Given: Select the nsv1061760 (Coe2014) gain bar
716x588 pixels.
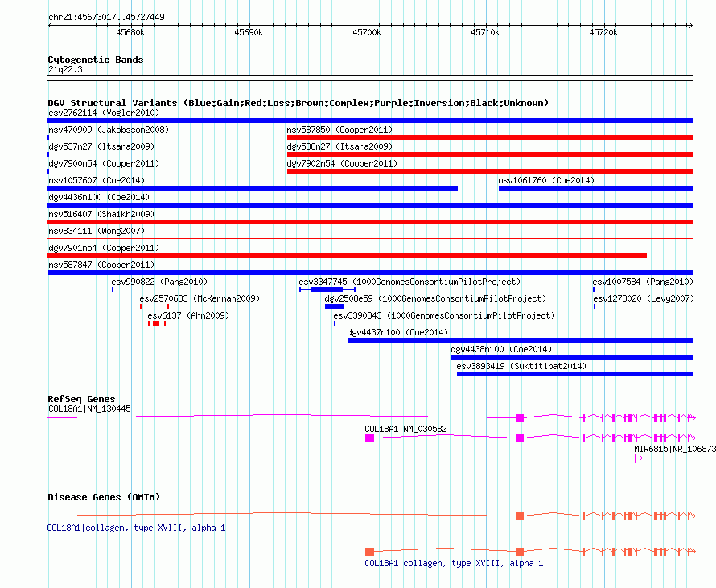Looking at the screenshot, I should tap(596, 188).
